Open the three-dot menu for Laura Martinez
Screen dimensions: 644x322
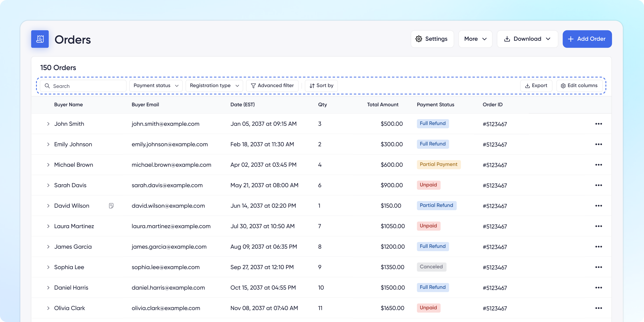click(598, 226)
